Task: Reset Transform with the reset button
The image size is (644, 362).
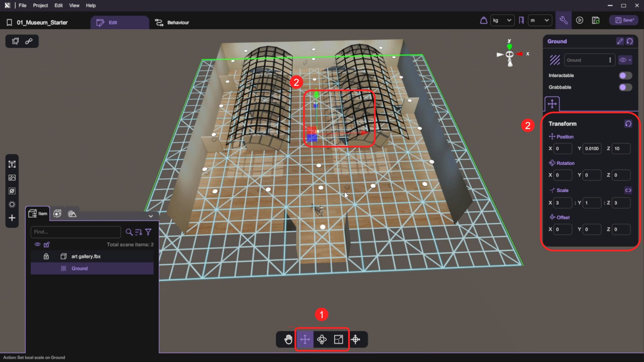Action: (628, 124)
